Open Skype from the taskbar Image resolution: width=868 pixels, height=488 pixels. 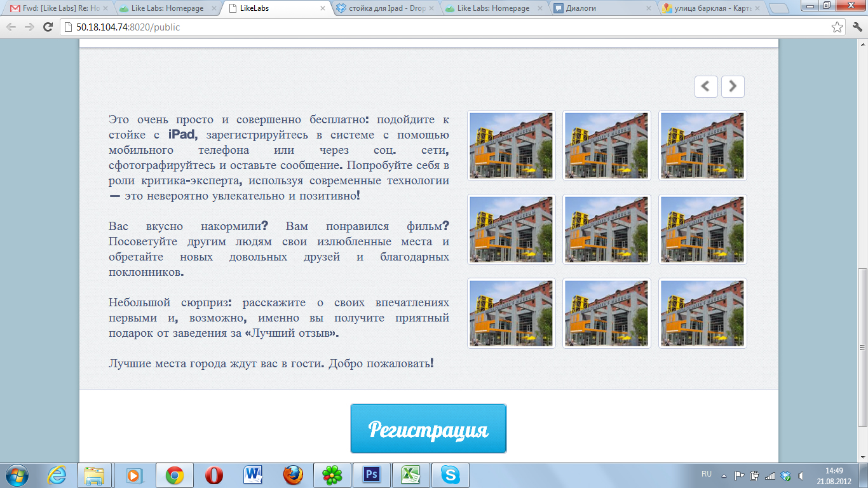[451, 475]
